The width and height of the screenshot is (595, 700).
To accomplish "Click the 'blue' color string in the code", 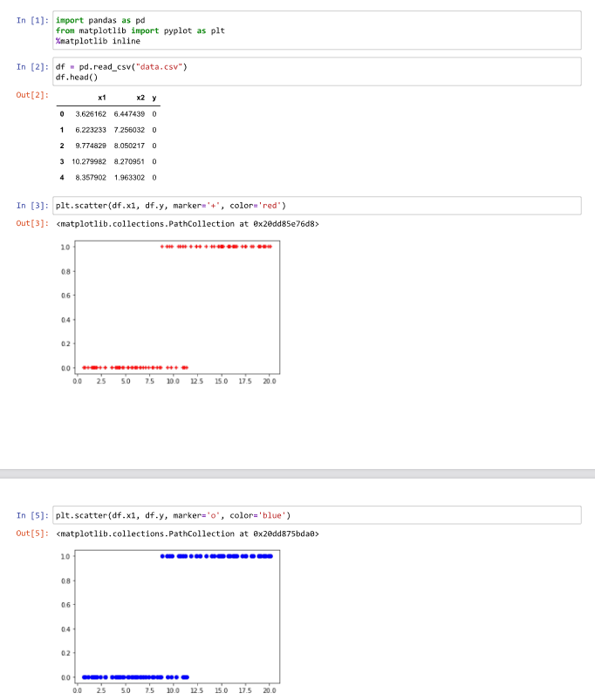I will pos(272,515).
